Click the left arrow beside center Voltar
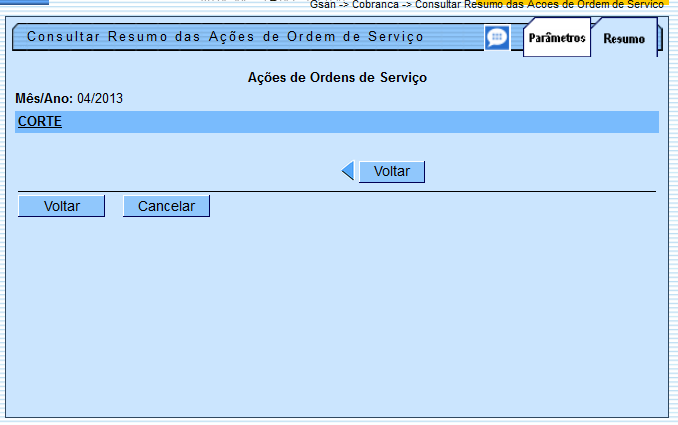The image size is (678, 425). [x=348, y=171]
